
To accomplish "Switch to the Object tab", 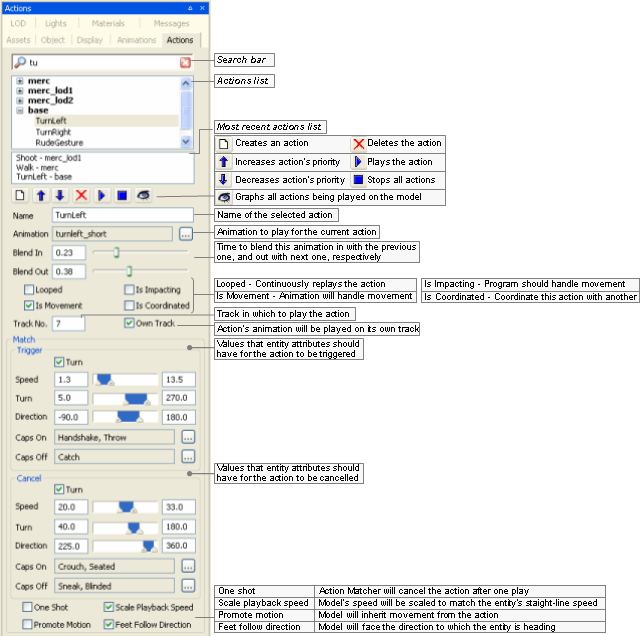I will tap(53, 40).
